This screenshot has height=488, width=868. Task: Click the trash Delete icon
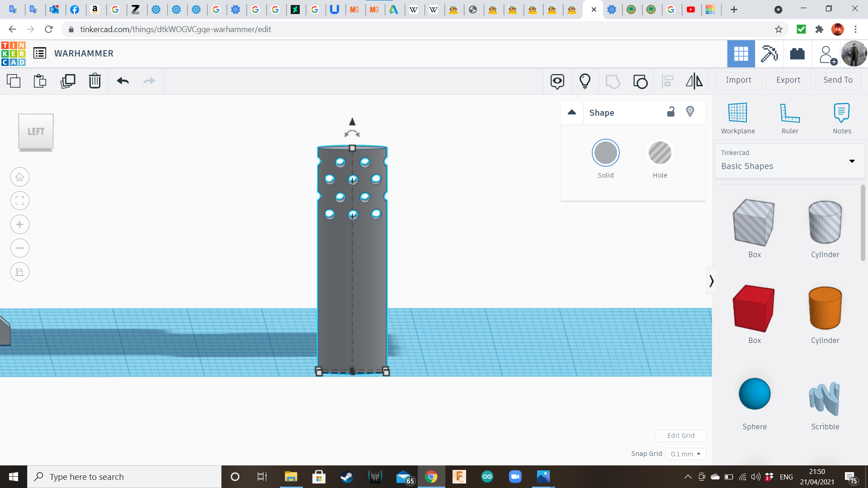[x=94, y=81]
